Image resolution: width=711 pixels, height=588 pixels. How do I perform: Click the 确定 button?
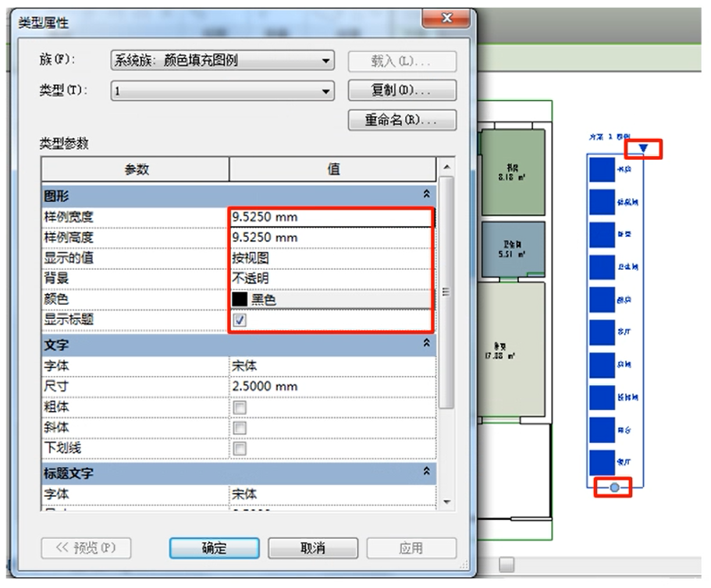[x=214, y=547]
